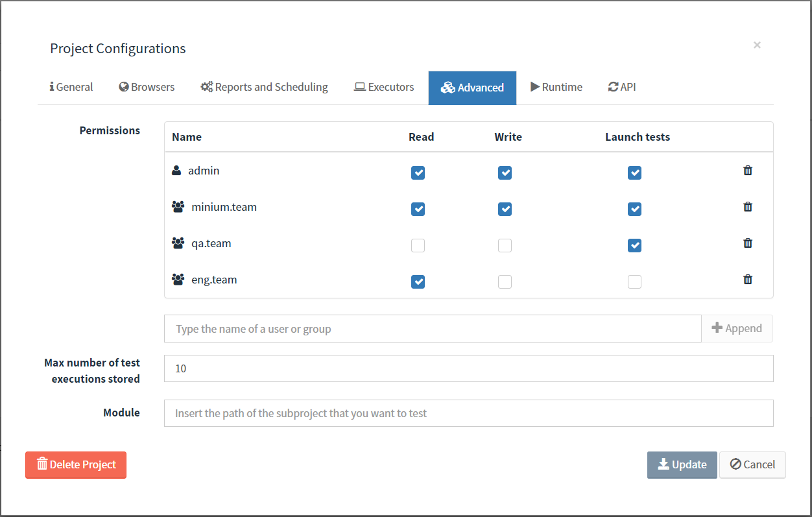Image resolution: width=812 pixels, height=517 pixels.
Task: Click the Delete Project button
Action: 76,464
